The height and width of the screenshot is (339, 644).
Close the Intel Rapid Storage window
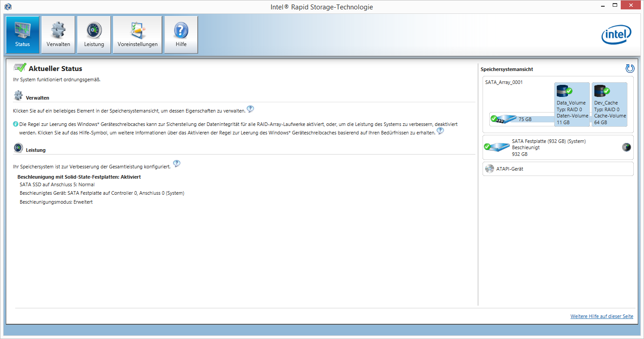[x=631, y=5]
